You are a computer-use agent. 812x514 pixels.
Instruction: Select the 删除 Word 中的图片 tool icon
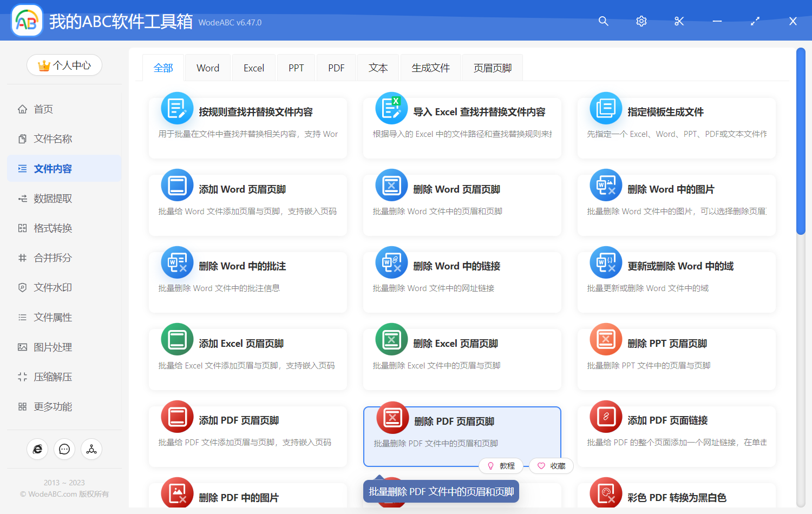(606, 185)
